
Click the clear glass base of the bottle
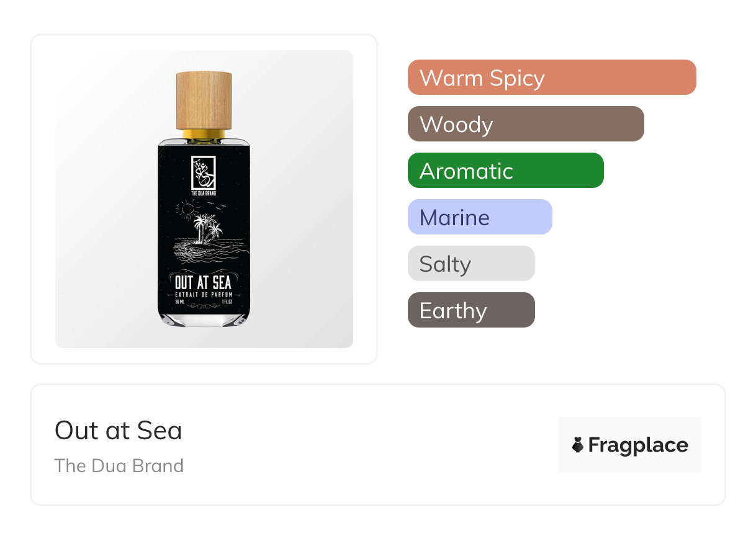coord(204,318)
